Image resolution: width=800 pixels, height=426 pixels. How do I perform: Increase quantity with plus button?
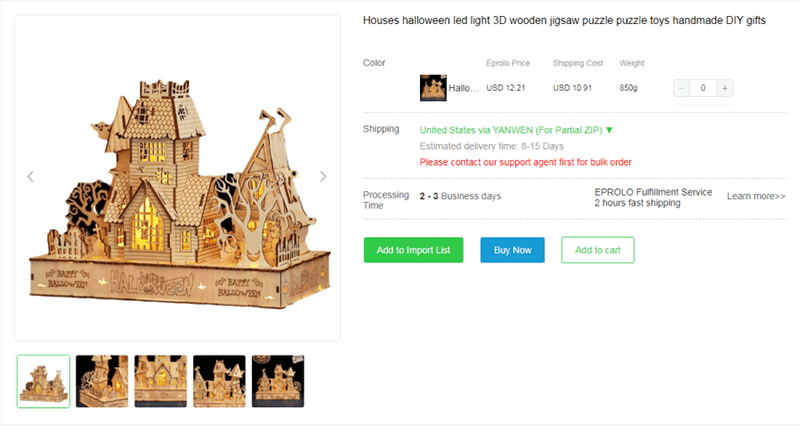point(724,88)
